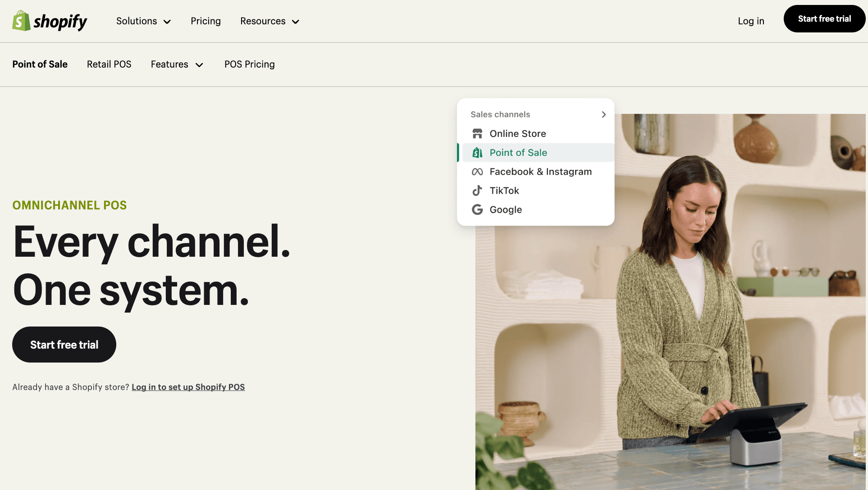Select the Google channel icon

coord(477,209)
